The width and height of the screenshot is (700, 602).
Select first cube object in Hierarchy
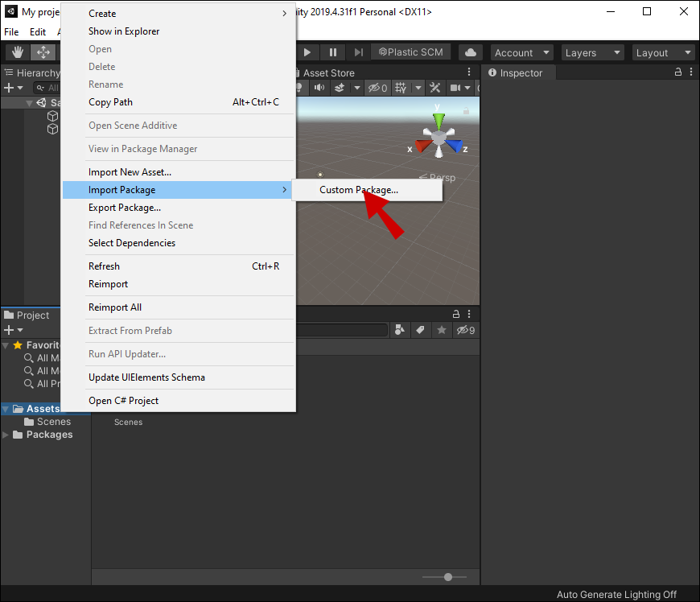52,116
